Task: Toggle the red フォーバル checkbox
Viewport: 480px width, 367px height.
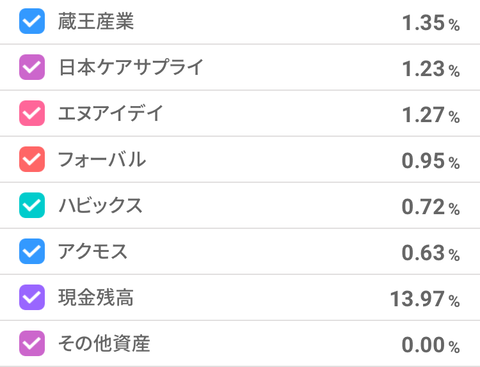Action: click(32, 159)
